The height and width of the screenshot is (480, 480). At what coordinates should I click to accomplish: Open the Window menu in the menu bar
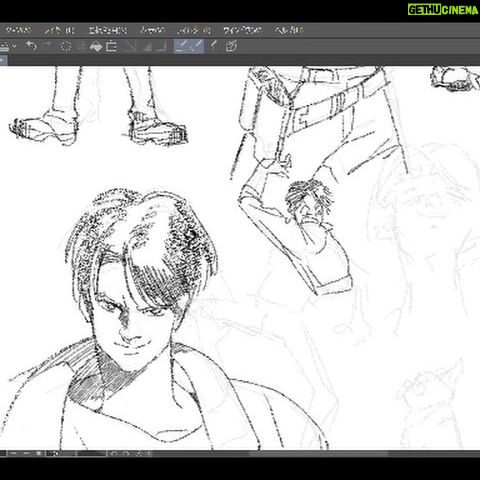242,30
